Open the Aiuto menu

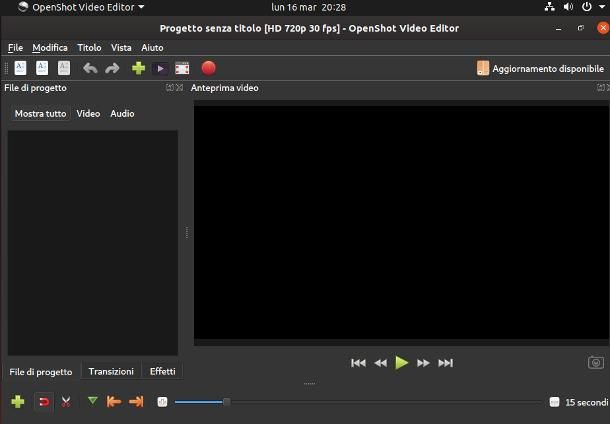tap(152, 48)
